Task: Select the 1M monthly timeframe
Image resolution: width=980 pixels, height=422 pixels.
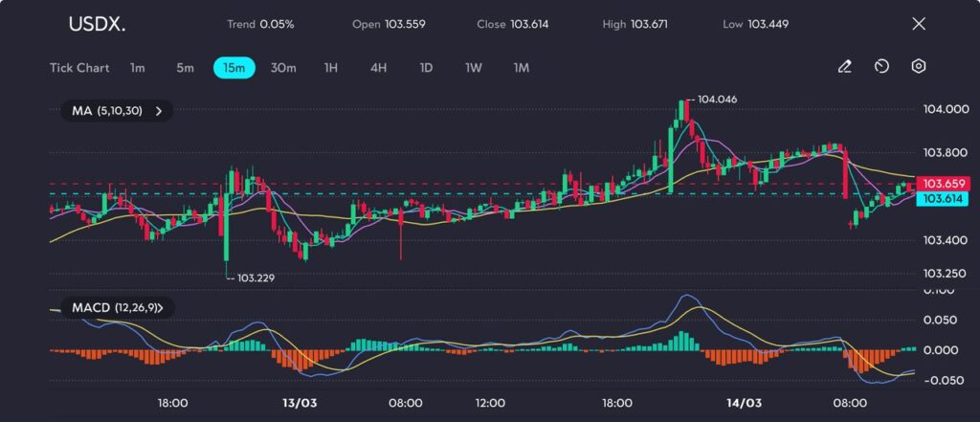Action: pyautogui.click(x=522, y=68)
